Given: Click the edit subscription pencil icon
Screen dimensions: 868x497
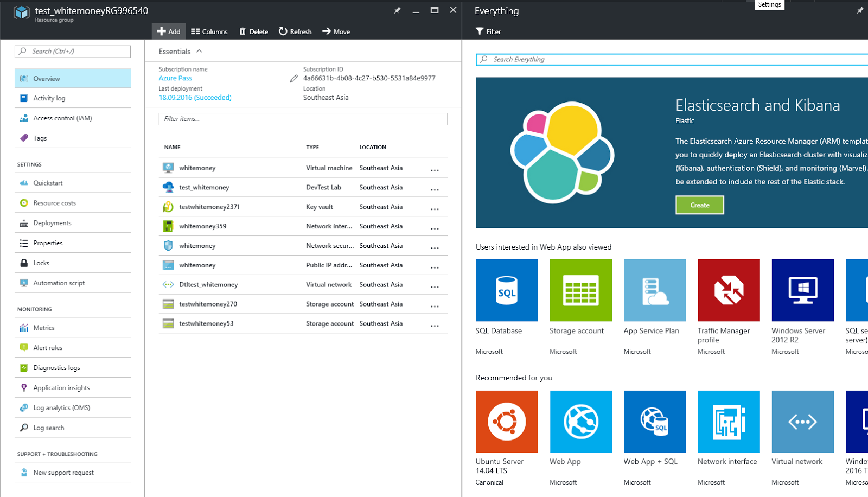Looking at the screenshot, I should [293, 79].
